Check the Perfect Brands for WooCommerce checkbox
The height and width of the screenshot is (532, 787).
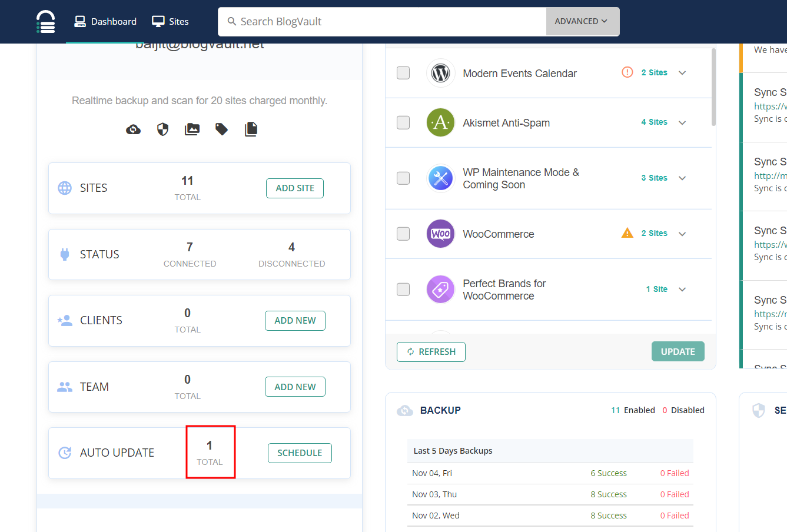(x=403, y=290)
